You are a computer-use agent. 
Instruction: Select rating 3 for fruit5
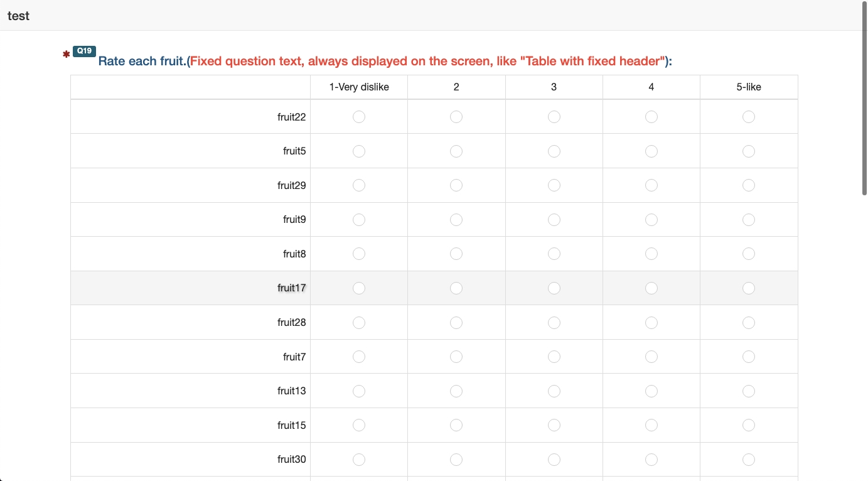[554, 151]
